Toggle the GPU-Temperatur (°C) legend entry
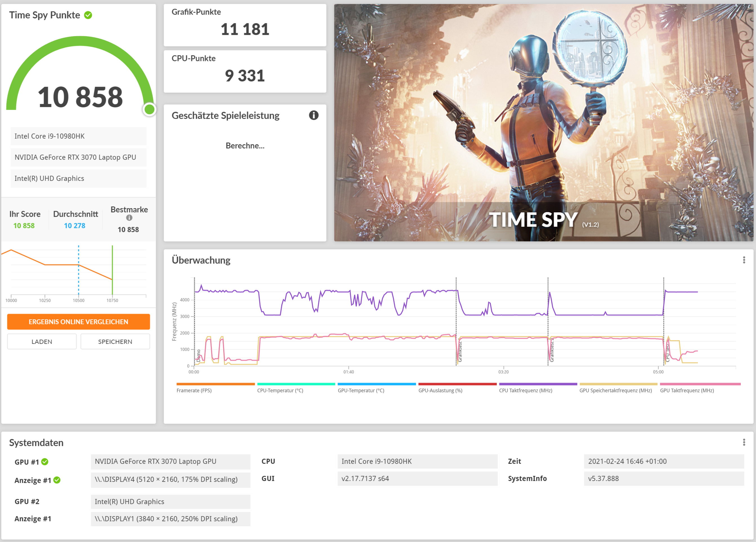The height and width of the screenshot is (542, 756). coord(377,388)
